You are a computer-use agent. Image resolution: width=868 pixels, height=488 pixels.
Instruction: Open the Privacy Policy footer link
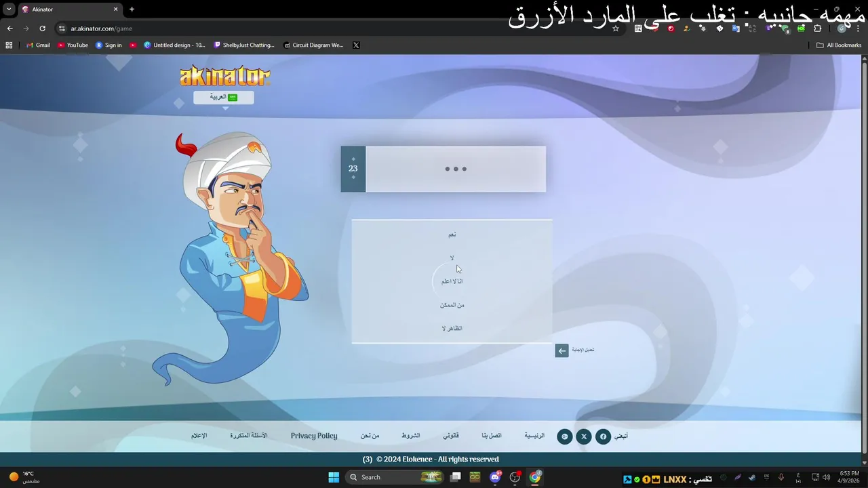(314, 436)
